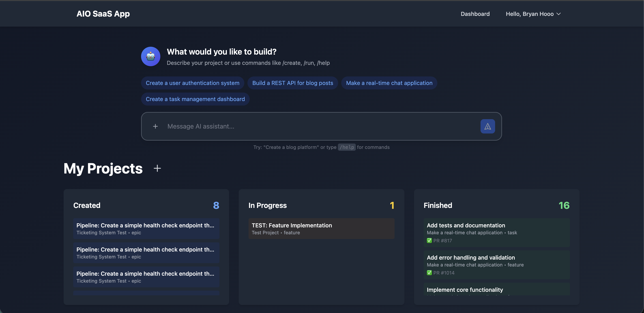Screen dimensions: 644x313
Task: Open 'Add tests and documentation' finished task
Action: click(466, 225)
